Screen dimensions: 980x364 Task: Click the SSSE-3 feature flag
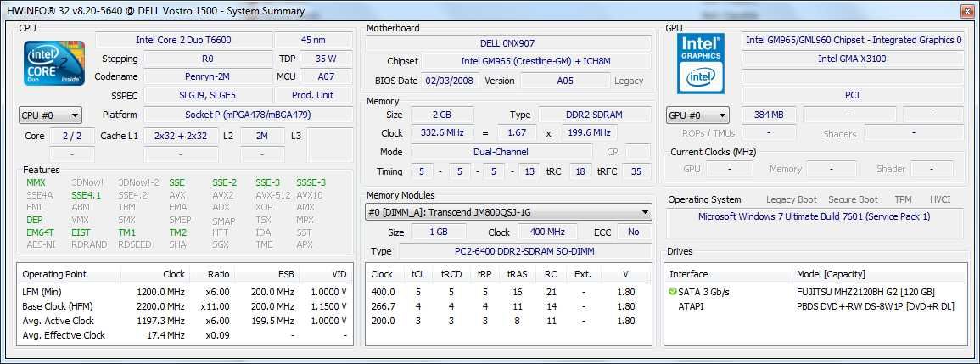pos(311,182)
